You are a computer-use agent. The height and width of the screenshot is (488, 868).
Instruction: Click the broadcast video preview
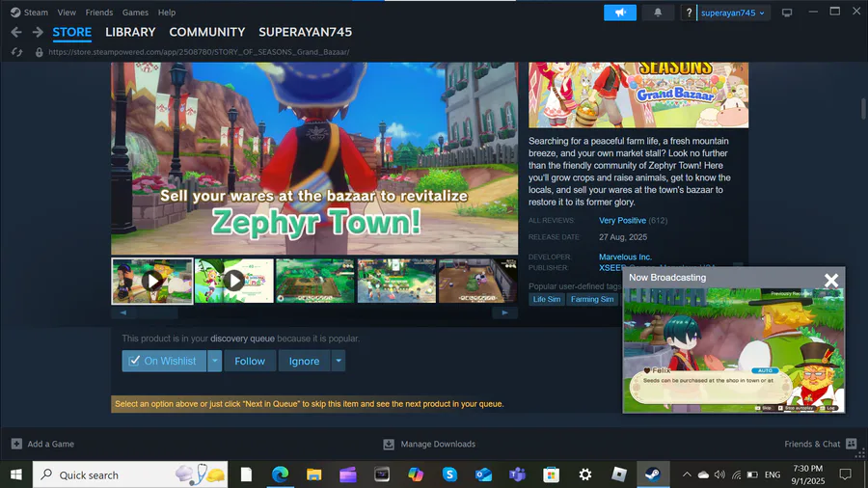tap(734, 350)
